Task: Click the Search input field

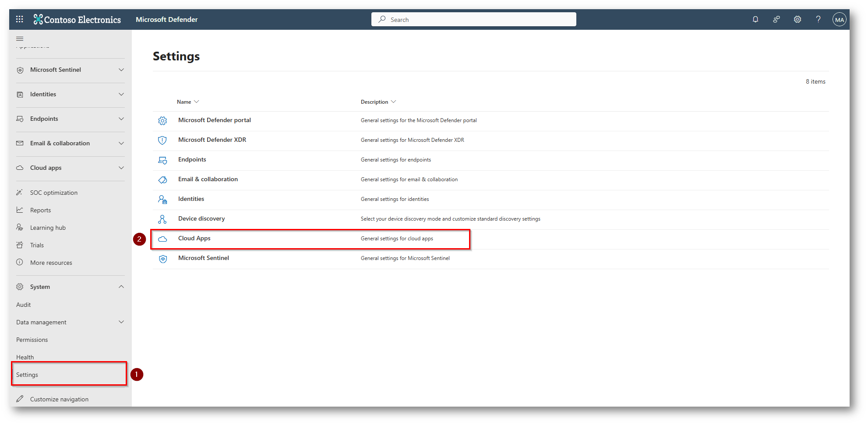Action: (x=474, y=19)
